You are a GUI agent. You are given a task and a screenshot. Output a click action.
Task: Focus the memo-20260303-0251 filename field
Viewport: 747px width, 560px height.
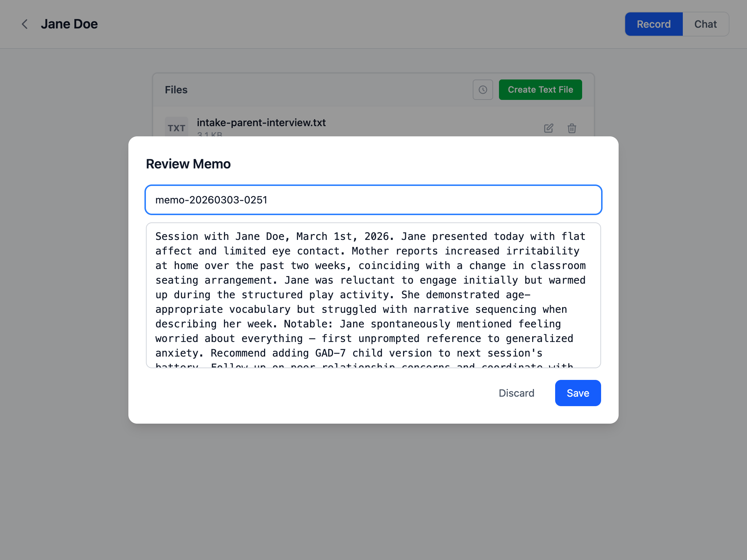[373, 200]
